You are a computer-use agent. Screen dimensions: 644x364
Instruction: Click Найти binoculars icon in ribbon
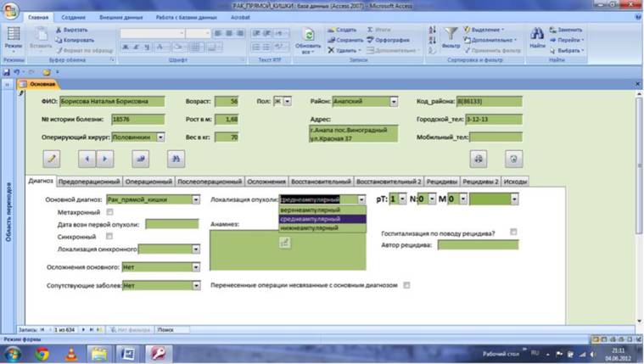[x=537, y=38]
